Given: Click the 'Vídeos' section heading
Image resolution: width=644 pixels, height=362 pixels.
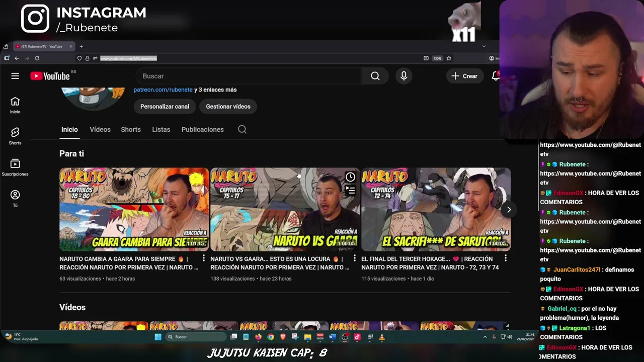Looking at the screenshot, I should (x=72, y=307).
